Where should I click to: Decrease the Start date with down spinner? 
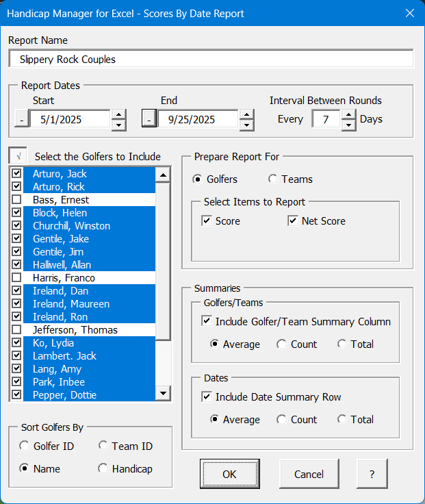pyautogui.click(x=119, y=125)
